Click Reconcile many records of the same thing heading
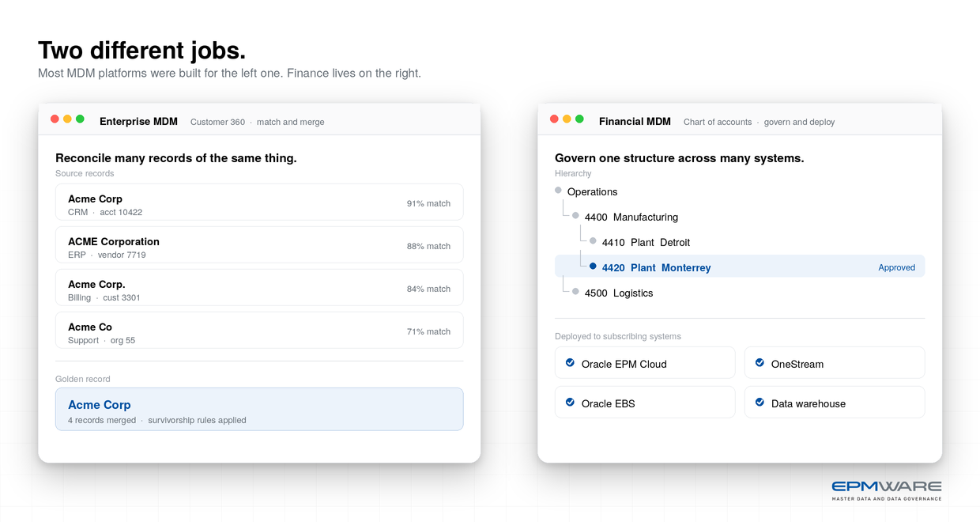 176,158
